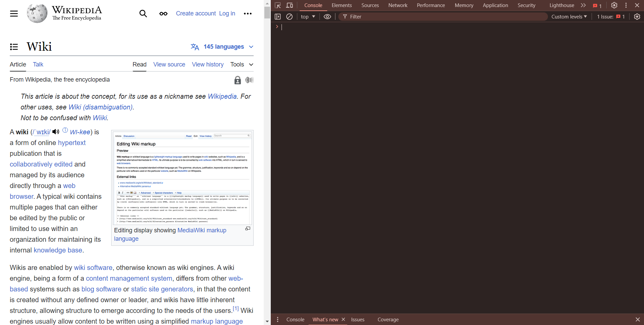Screen dimensions: 644x325
Task: Play the wiki pronunciation audio icon
Action: click(56, 132)
